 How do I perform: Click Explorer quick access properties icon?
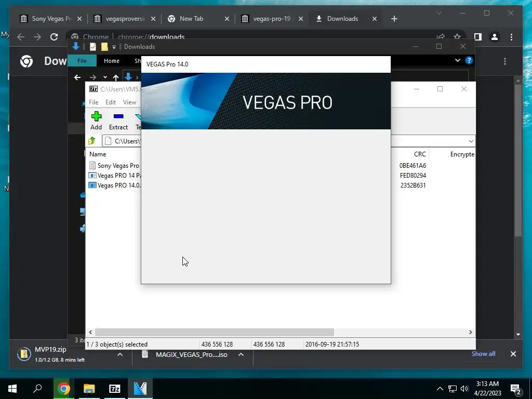[x=93, y=47]
